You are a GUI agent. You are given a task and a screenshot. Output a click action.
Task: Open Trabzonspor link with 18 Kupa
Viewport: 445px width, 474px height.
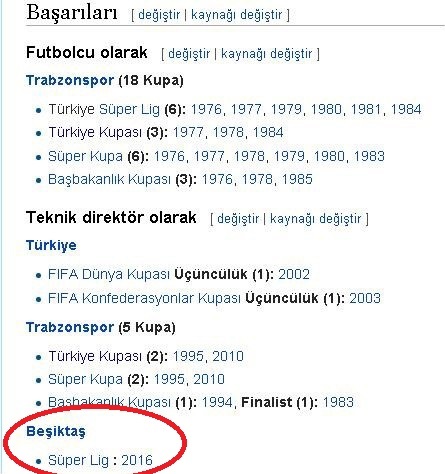point(70,80)
